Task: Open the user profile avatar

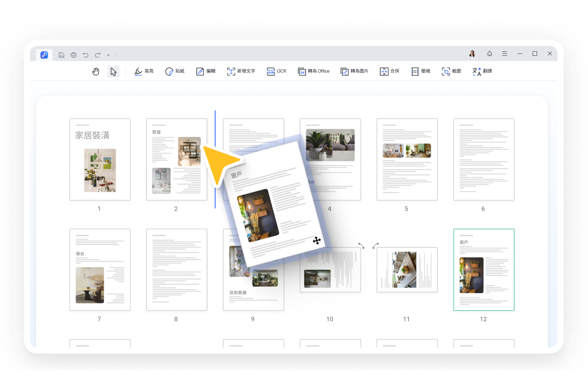Action: [x=472, y=53]
